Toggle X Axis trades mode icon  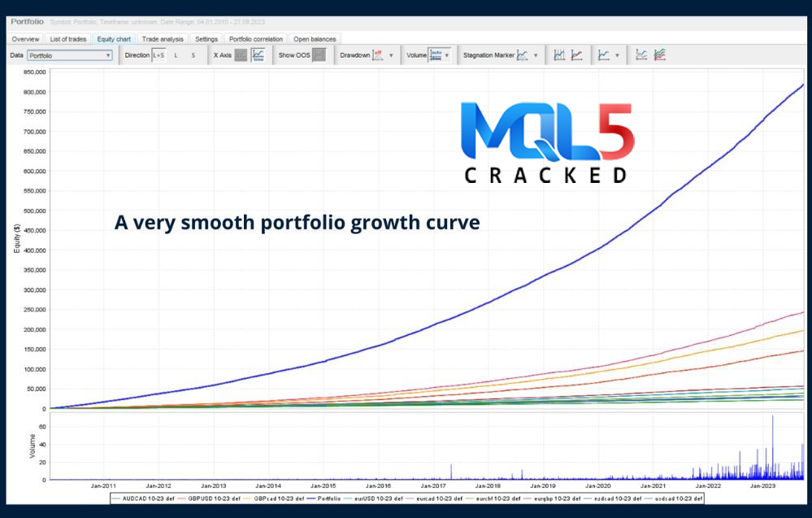click(x=241, y=55)
